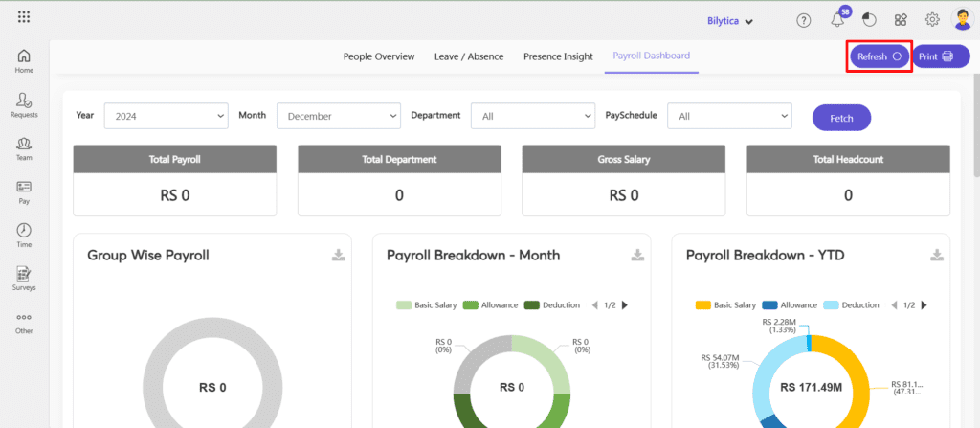This screenshot has width=980, height=428.
Task: Download the Group Wise Payroll chart
Action: tap(338, 255)
